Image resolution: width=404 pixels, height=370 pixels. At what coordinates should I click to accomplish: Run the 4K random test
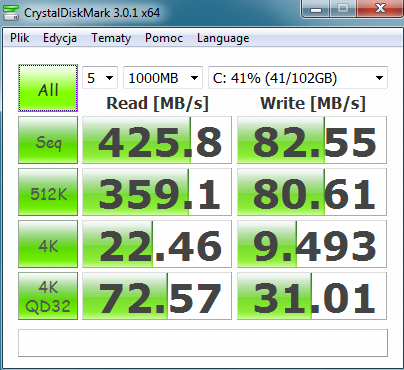click(x=48, y=244)
